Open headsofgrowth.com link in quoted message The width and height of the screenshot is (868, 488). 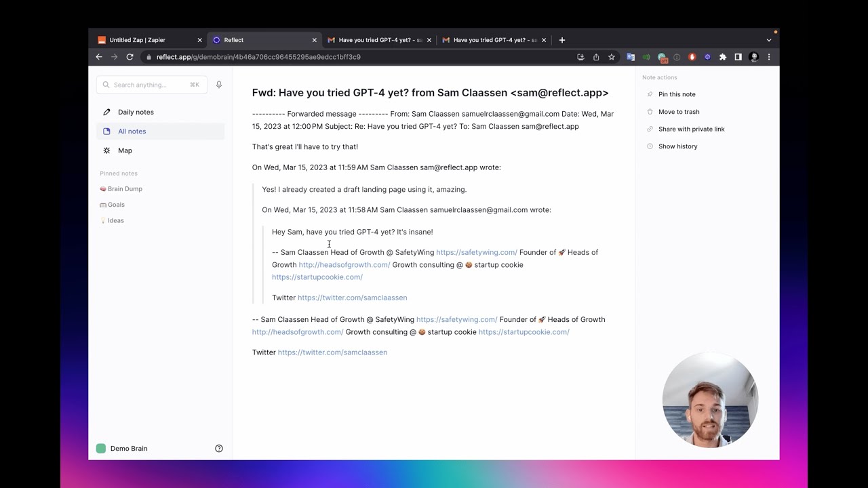344,265
